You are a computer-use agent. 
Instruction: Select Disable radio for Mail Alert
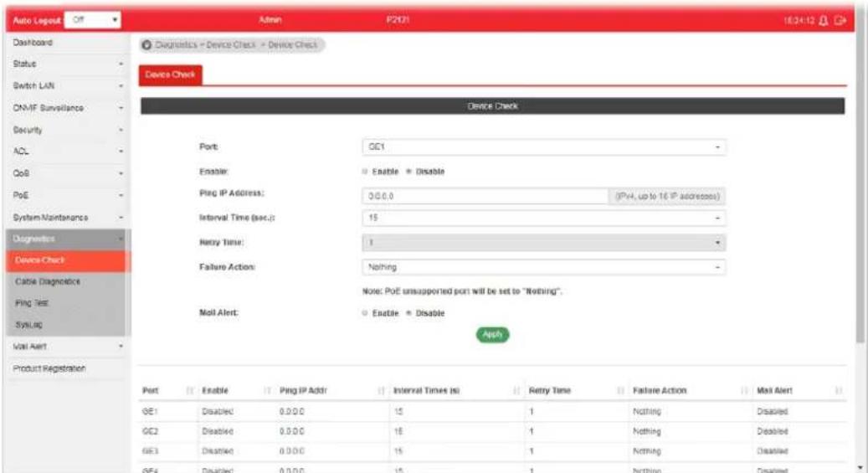(x=408, y=313)
